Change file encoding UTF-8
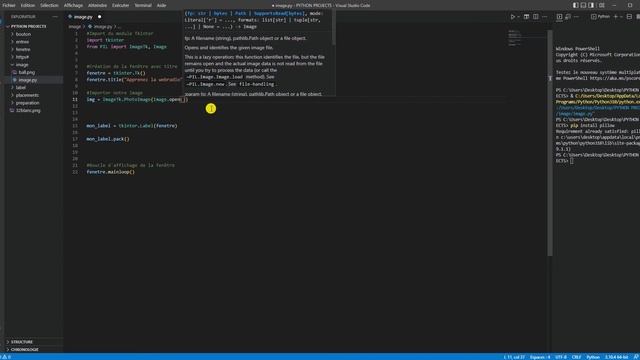640x360 pixels. point(561,357)
